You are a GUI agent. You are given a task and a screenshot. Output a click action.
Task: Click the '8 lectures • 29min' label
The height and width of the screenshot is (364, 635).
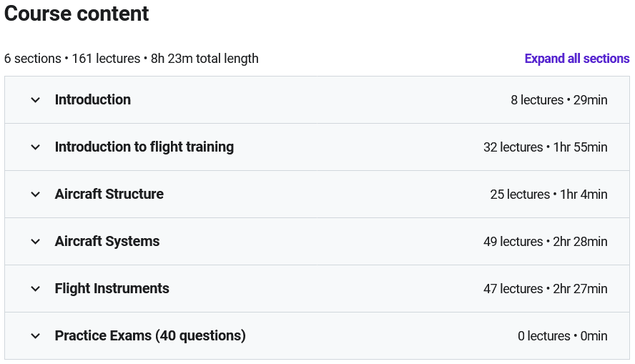558,100
